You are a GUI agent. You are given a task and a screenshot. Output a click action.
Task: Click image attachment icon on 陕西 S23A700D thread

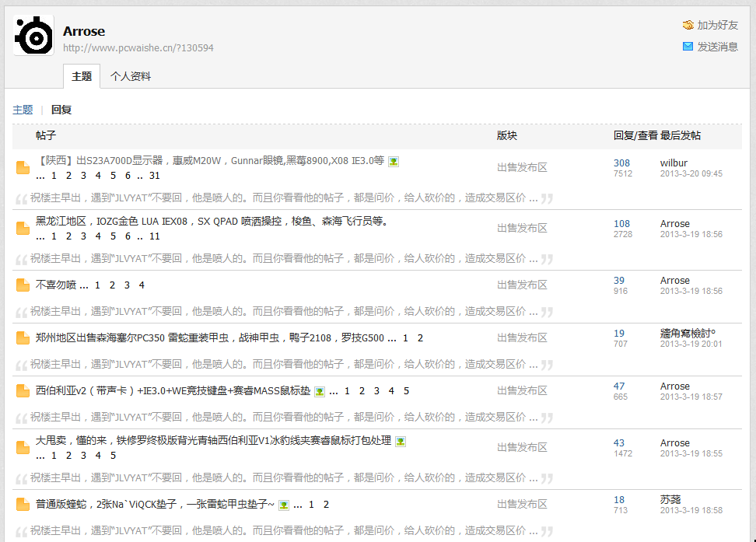[x=394, y=162]
